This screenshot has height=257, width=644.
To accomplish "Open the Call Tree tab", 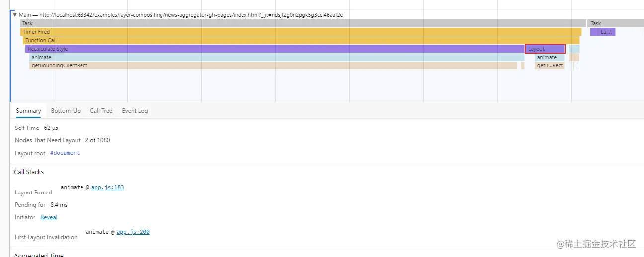I will click(101, 111).
